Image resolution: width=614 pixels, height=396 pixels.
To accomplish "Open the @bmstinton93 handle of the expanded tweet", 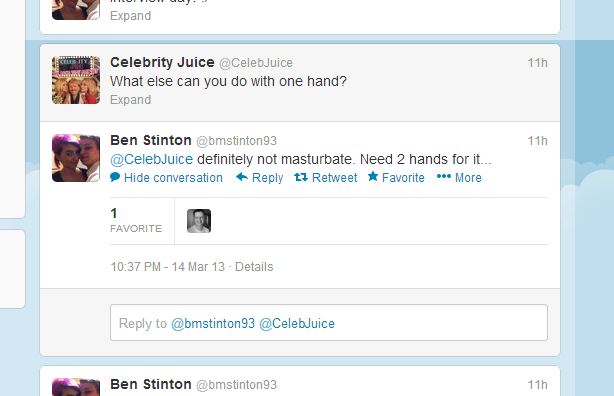I will 236,141.
